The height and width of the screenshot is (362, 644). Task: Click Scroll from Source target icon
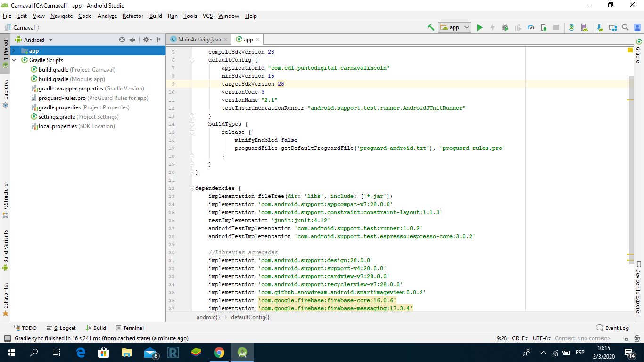[122, 40]
